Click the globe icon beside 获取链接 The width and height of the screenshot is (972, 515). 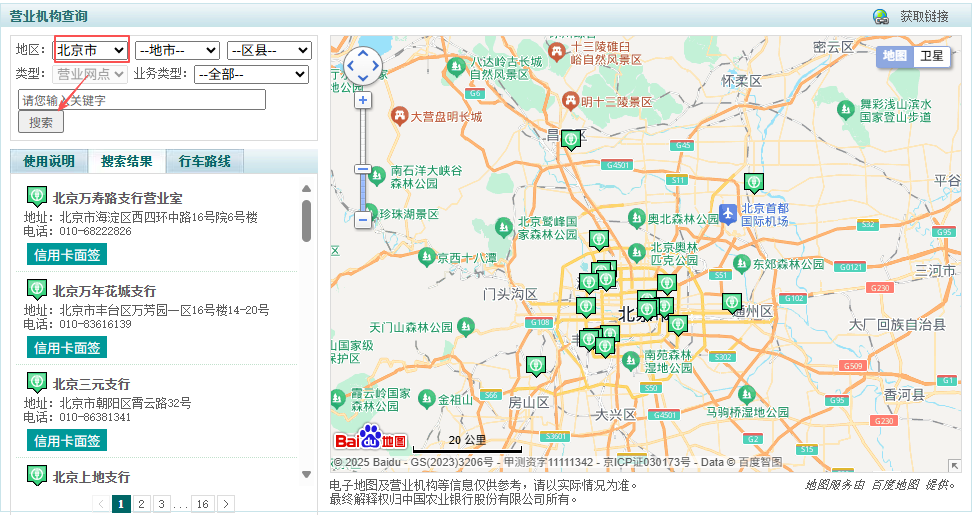tap(881, 17)
